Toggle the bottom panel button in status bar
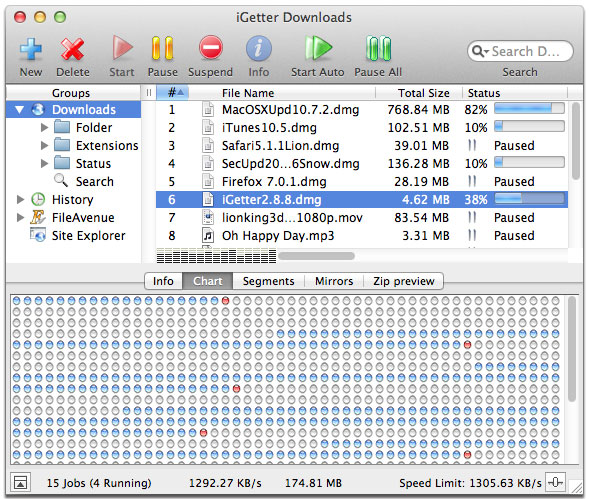The width and height of the screenshot is (589, 499). pyautogui.click(x=20, y=482)
